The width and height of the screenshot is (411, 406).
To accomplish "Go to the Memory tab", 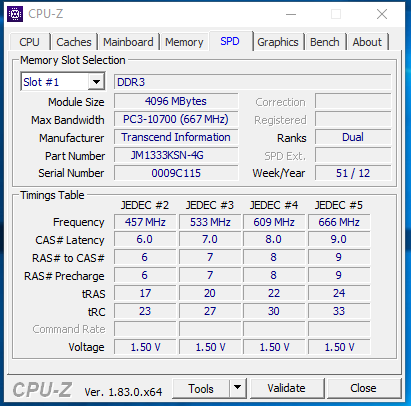I will pyautogui.click(x=184, y=42).
